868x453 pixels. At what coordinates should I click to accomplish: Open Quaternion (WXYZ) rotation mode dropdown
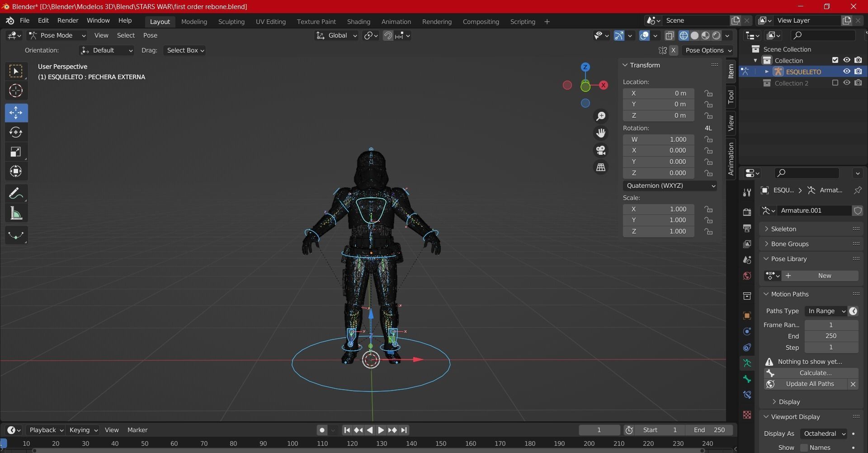pos(670,186)
